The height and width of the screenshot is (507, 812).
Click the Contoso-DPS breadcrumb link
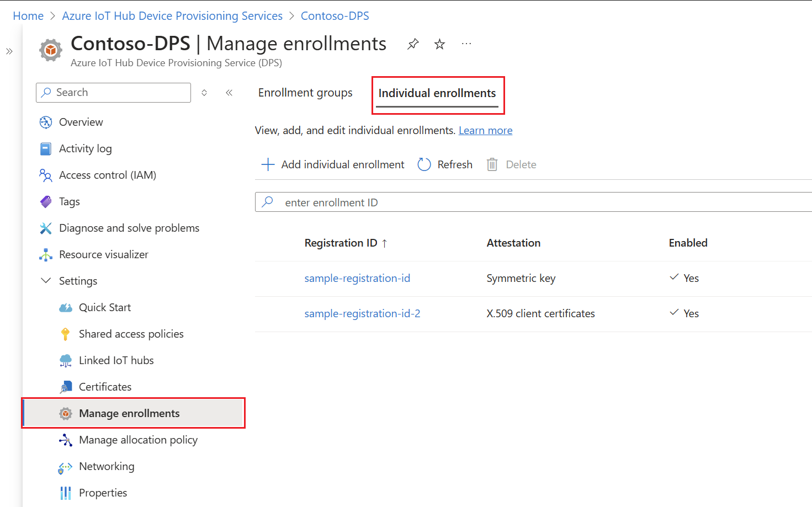[x=335, y=16]
